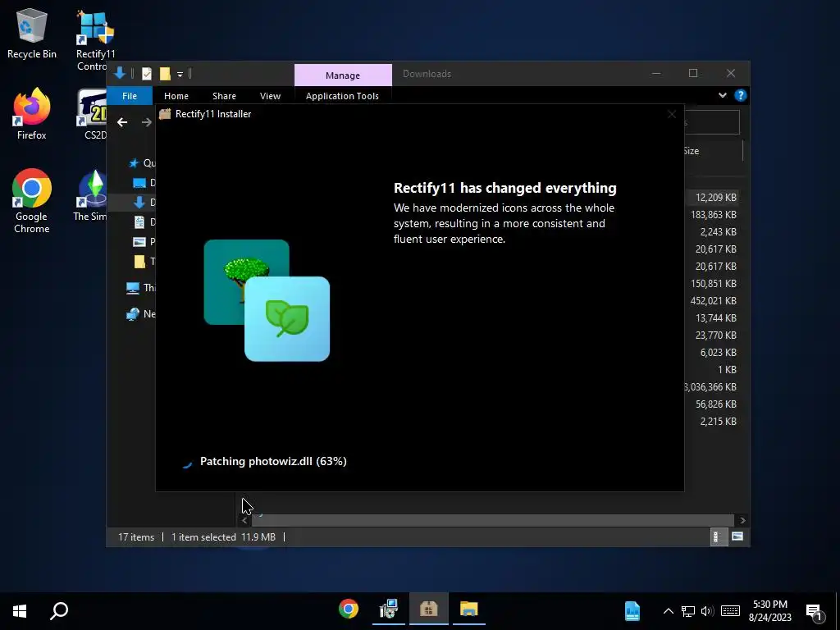840x630 pixels.
Task: Open Explorer Help question mark icon
Action: click(x=741, y=95)
